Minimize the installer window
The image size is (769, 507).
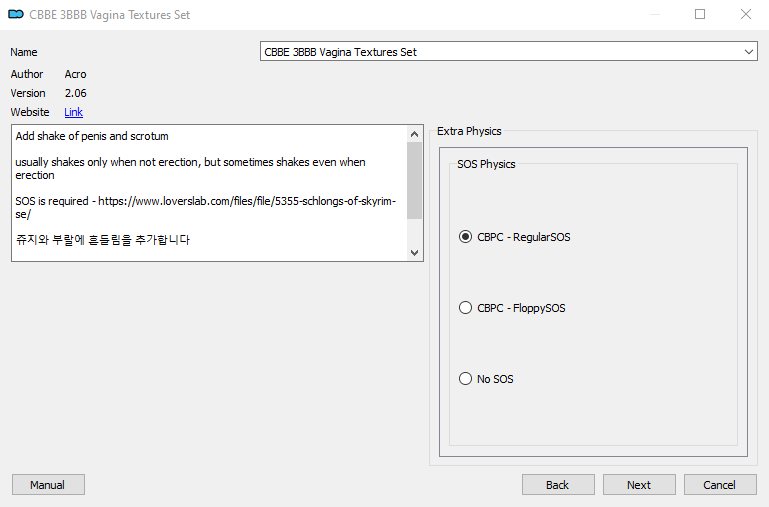[655, 14]
